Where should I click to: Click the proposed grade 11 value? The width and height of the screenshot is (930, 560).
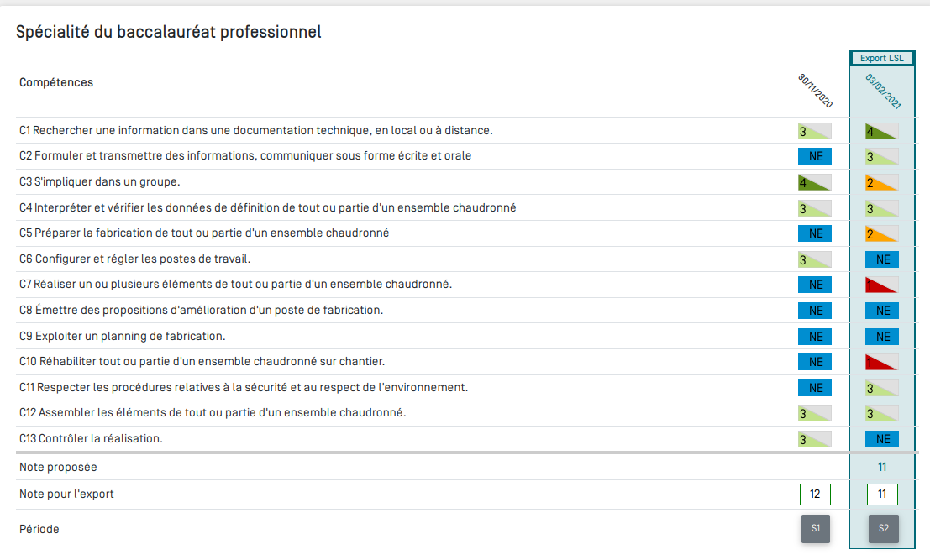(882, 467)
